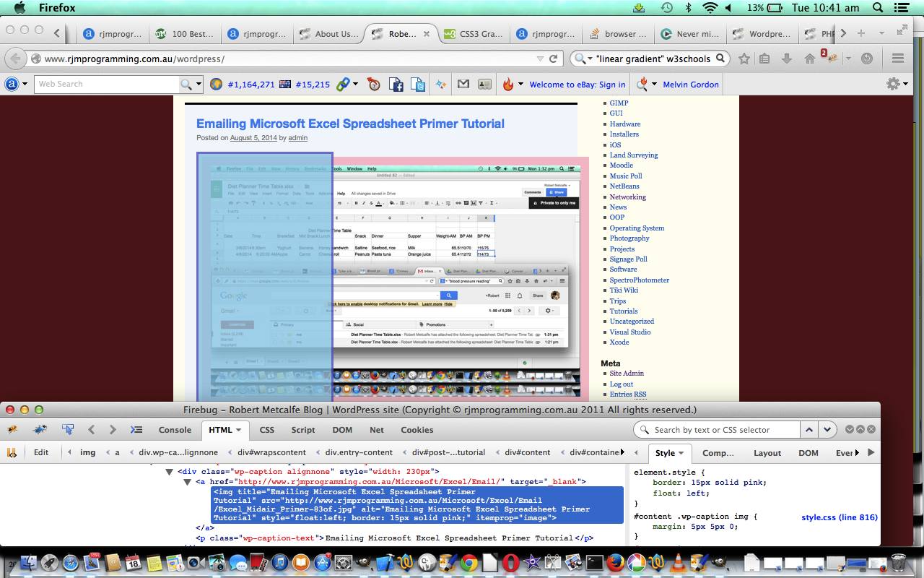Open the Firefox menu bar item

coord(56,8)
